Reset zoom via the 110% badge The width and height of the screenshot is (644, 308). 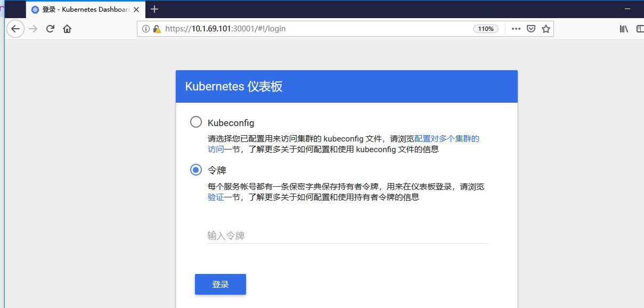(486, 29)
